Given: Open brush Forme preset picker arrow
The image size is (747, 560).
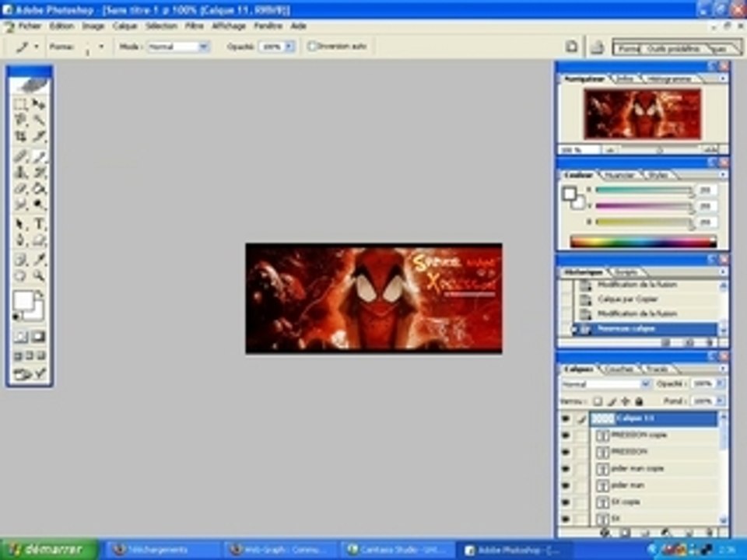Looking at the screenshot, I should (101, 47).
